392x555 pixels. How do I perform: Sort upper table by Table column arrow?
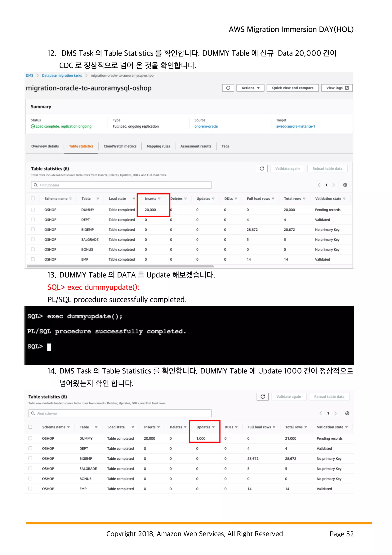(98, 199)
